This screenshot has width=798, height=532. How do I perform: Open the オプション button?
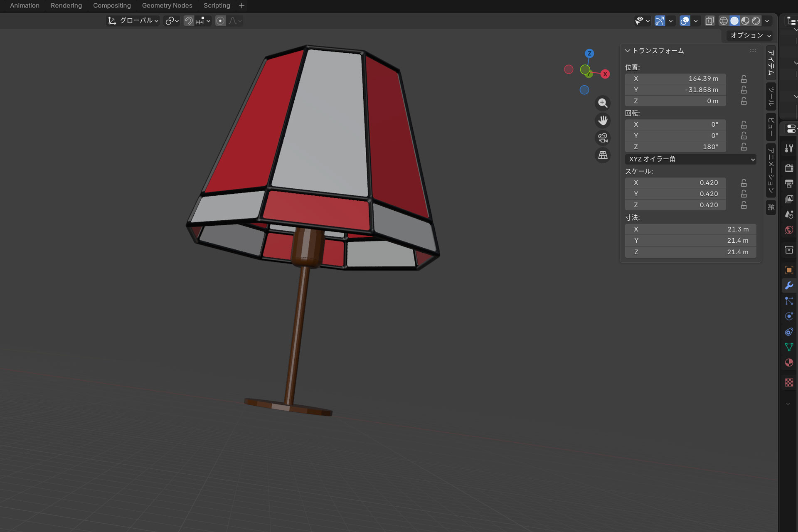point(750,35)
